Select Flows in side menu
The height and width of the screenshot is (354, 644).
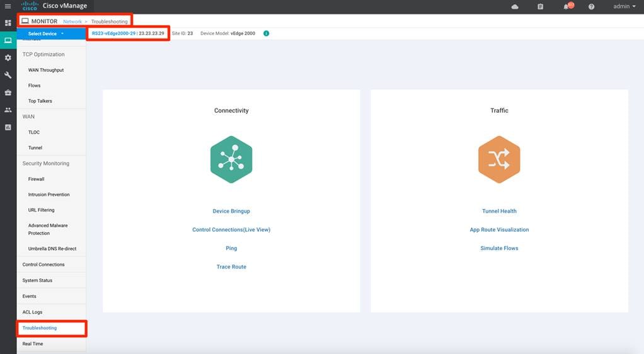[x=34, y=86]
